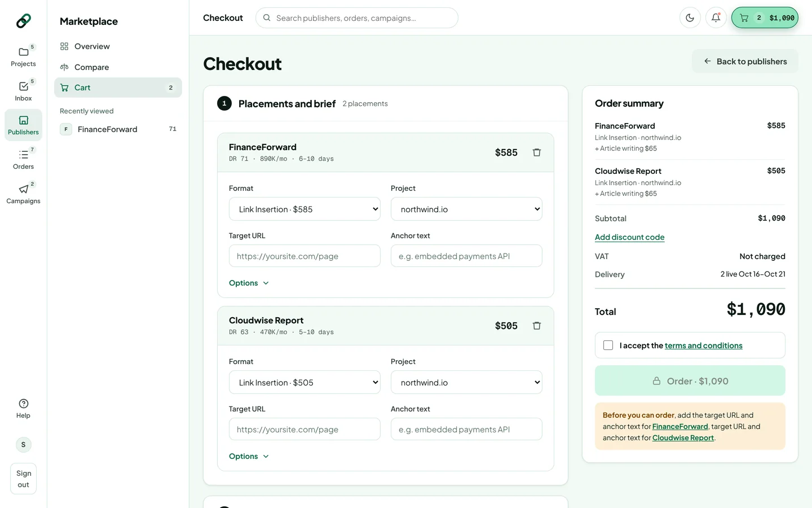
Task: Click the Sign out button
Action: point(23,479)
